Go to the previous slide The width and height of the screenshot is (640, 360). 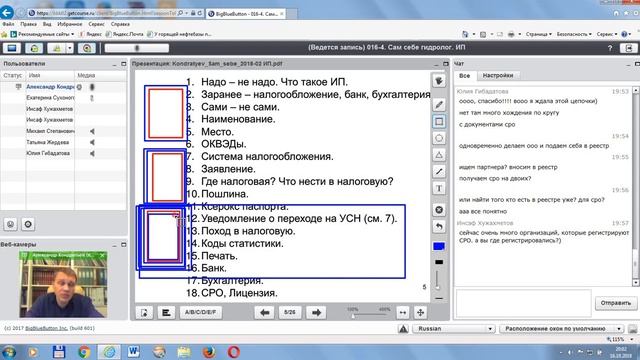[x=264, y=313]
